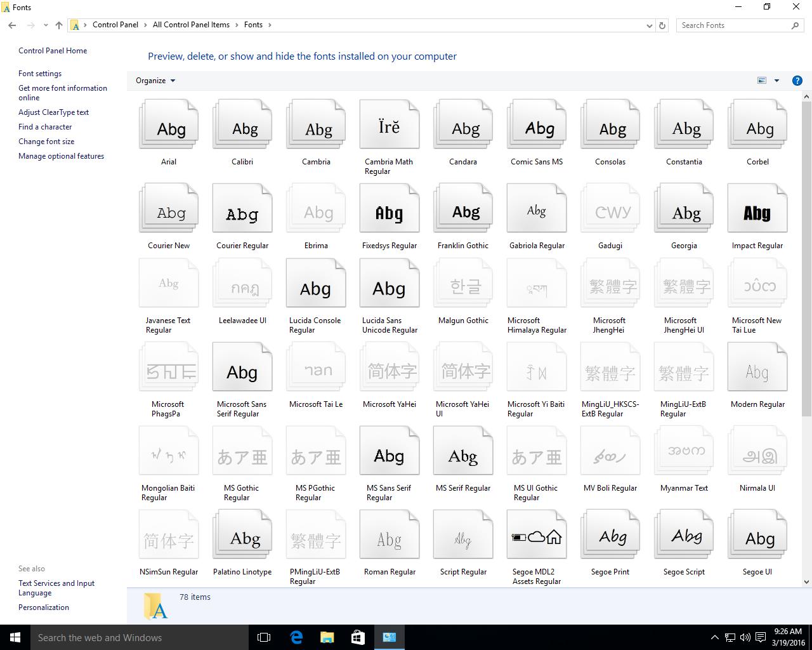The height and width of the screenshot is (650, 812).
Task: Open Control Panel Home link
Action: pyautogui.click(x=53, y=51)
